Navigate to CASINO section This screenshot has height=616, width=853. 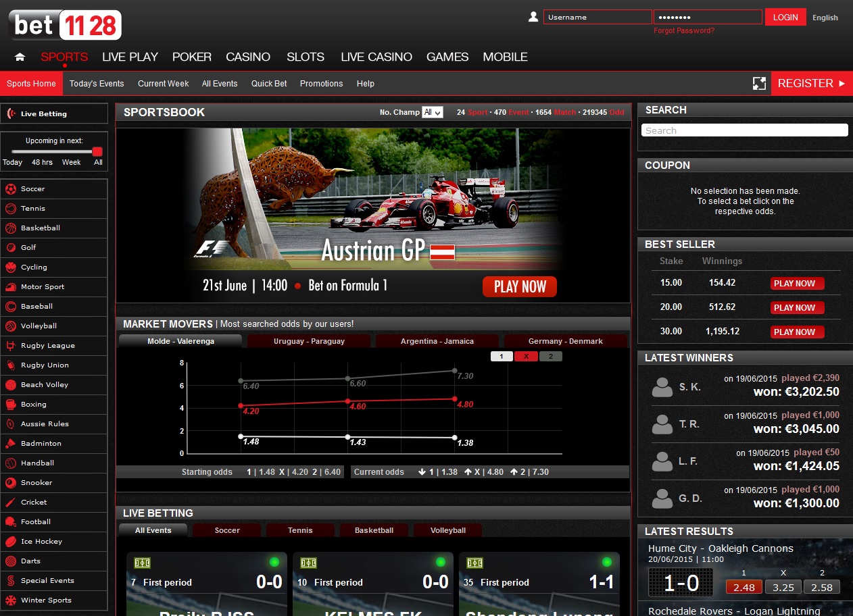tap(248, 57)
